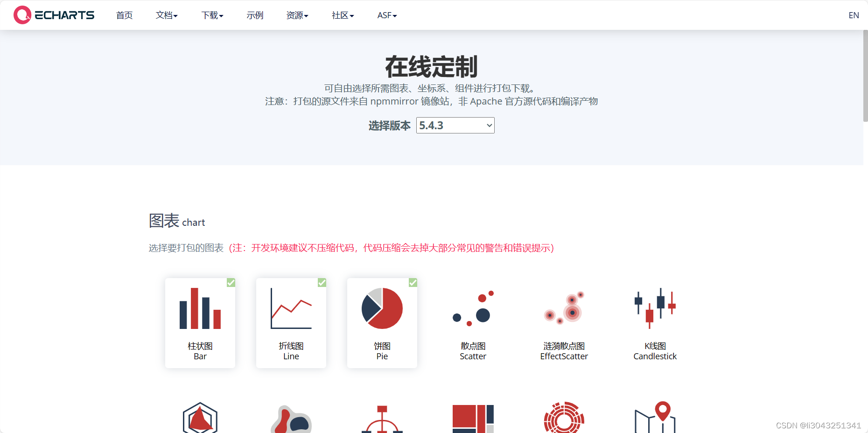The width and height of the screenshot is (868, 433).
Task: Uncheck the Line chart selection checkmark
Action: click(x=322, y=282)
